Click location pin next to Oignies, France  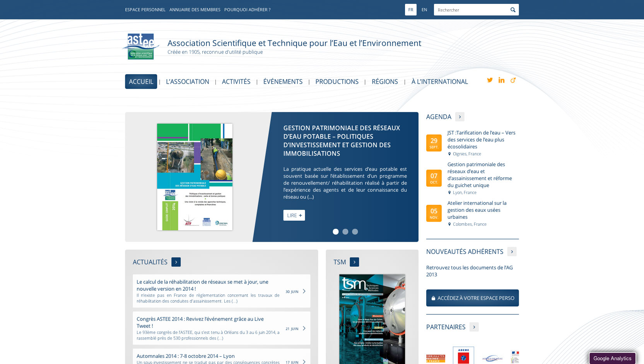[449, 154]
